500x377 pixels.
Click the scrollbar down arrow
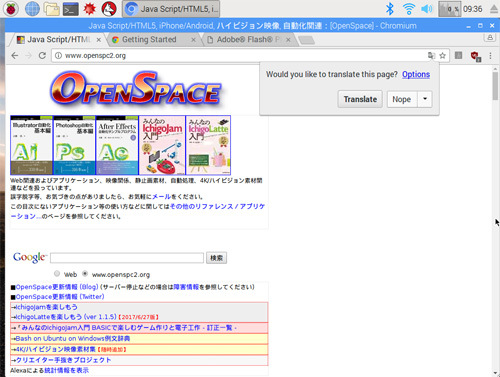[495, 373]
